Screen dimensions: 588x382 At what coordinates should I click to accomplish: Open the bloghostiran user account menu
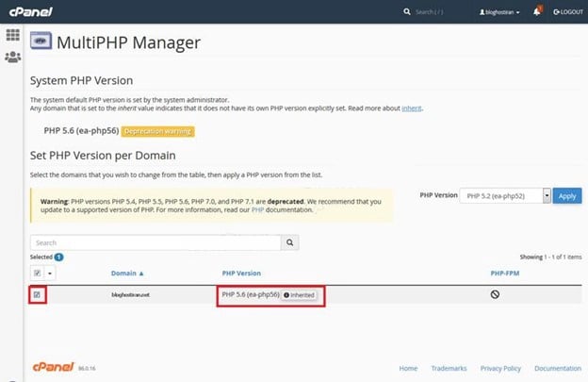point(499,12)
